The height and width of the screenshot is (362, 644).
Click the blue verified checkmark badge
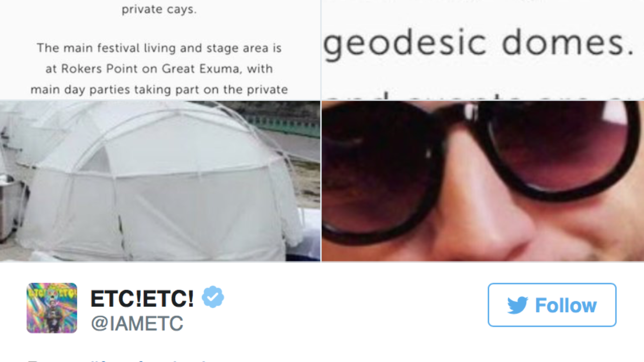[213, 297]
